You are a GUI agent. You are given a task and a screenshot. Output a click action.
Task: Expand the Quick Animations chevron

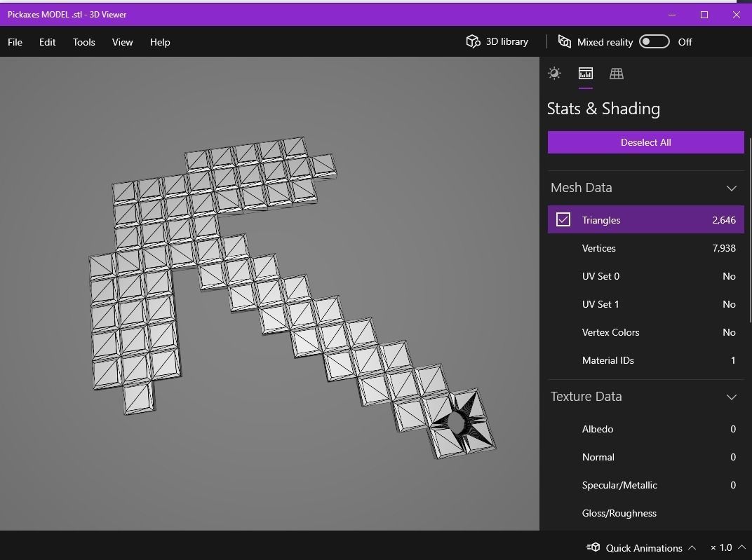tap(692, 547)
